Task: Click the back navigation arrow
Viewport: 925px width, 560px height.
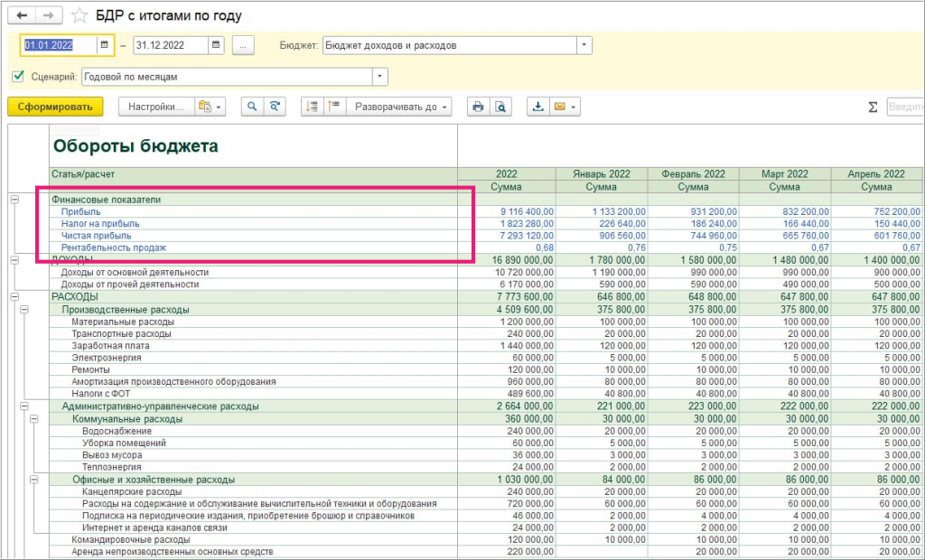Action: (x=23, y=15)
